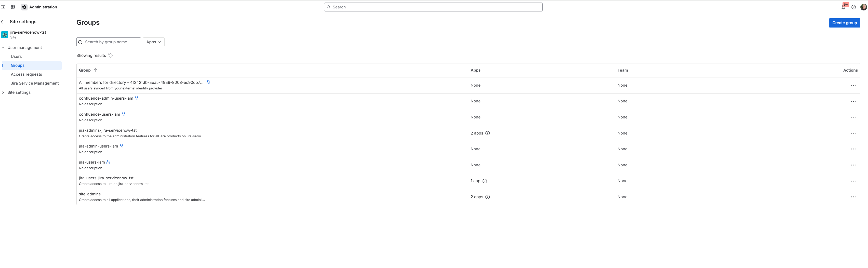This screenshot has height=268, width=868.
Task: Open the Apps filter dropdown
Action: tap(154, 42)
